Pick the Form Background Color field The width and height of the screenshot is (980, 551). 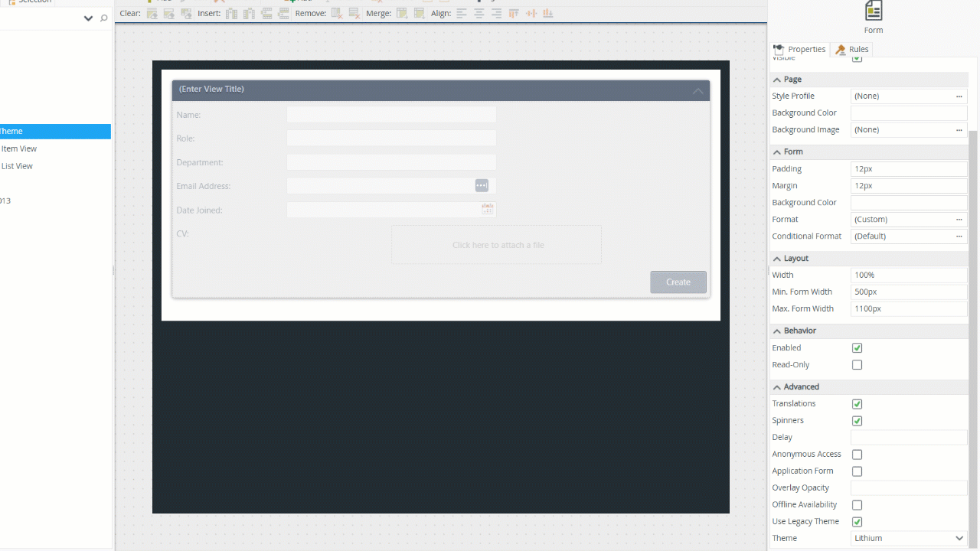tap(909, 203)
